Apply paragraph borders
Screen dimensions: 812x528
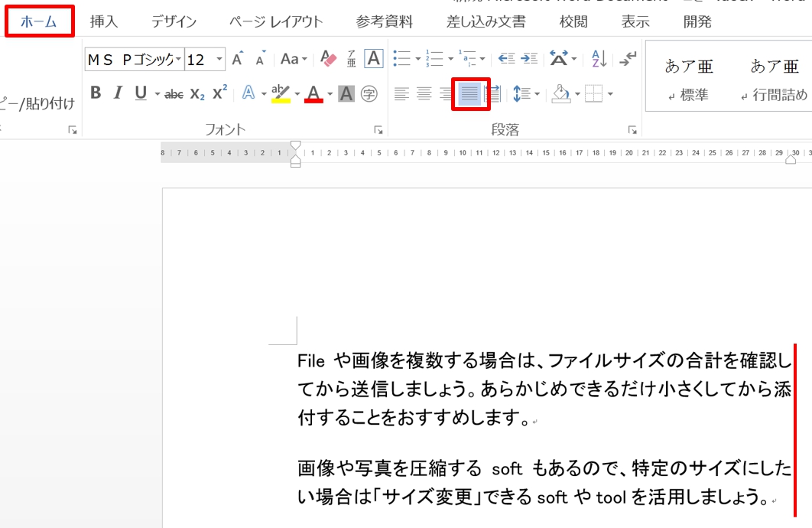[593, 94]
